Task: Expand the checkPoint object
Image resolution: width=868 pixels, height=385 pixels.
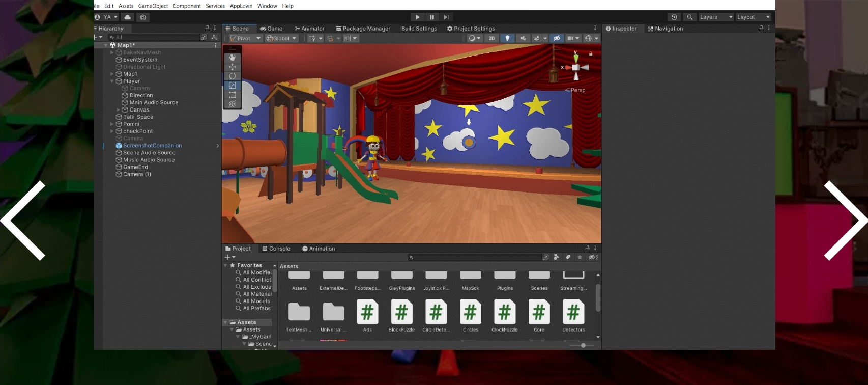Action: (112, 131)
